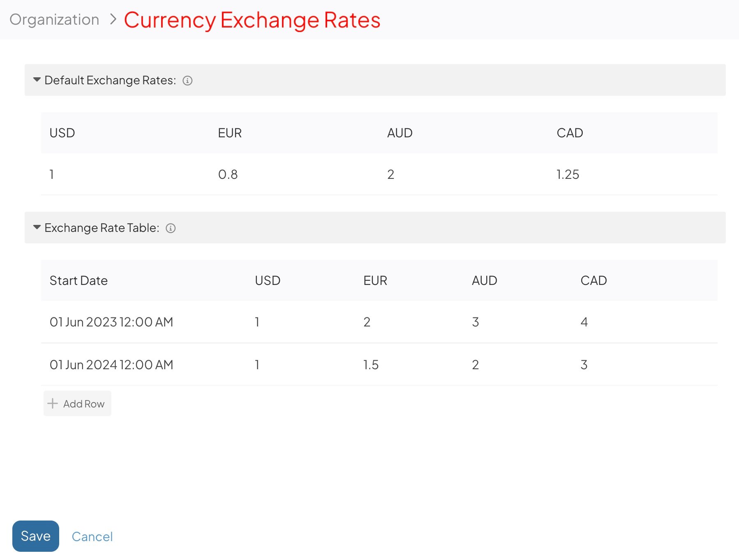This screenshot has width=739, height=560.
Task: Click the USD column header in Default Exchange Rates
Action: point(62,133)
